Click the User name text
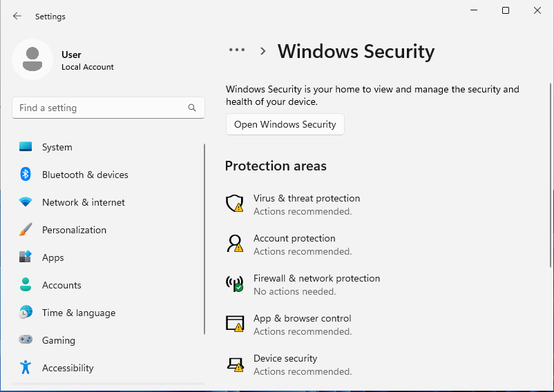The width and height of the screenshot is (554, 392). click(x=71, y=55)
